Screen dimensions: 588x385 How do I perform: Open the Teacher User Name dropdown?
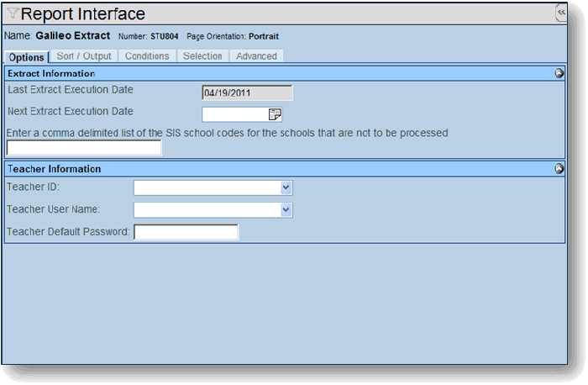pos(286,210)
